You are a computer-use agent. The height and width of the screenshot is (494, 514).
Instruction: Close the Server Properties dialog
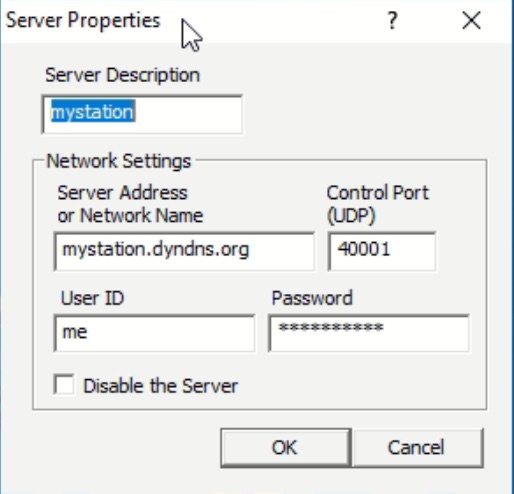[471, 21]
